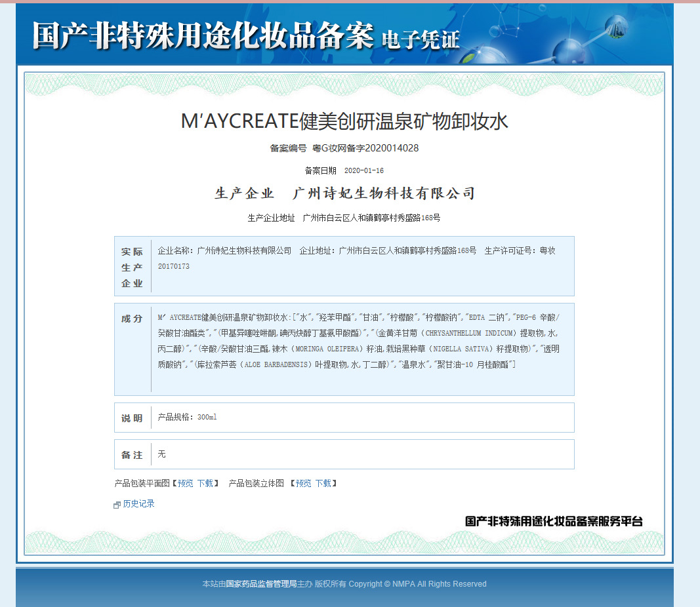Select product spec 300ml text
Image resolution: width=700 pixels, height=607 pixels.
pyautogui.click(x=207, y=417)
